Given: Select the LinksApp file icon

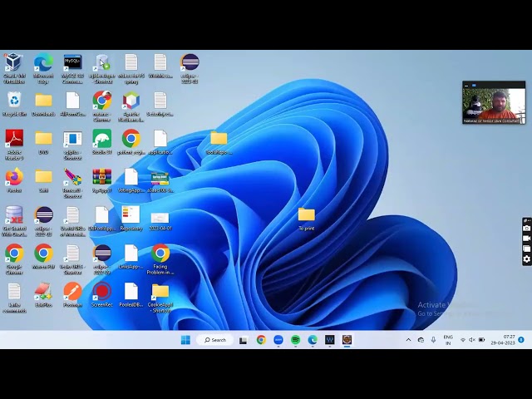Looking at the screenshot, I should tap(131, 253).
